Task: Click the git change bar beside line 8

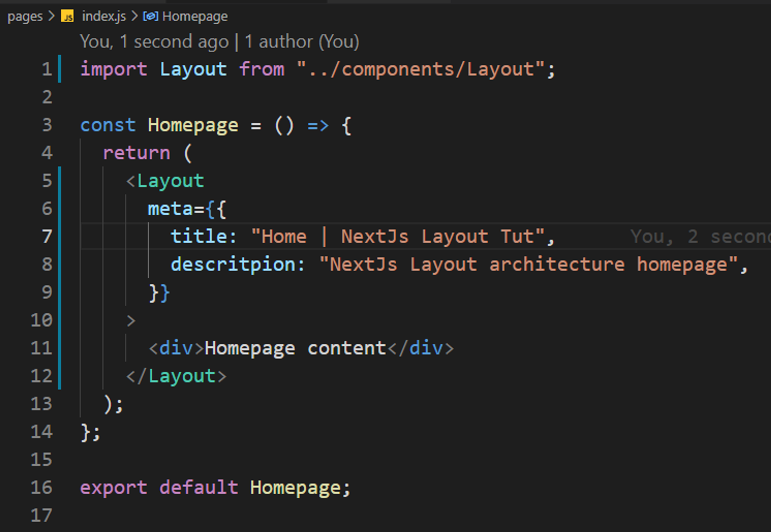Action: tap(60, 264)
